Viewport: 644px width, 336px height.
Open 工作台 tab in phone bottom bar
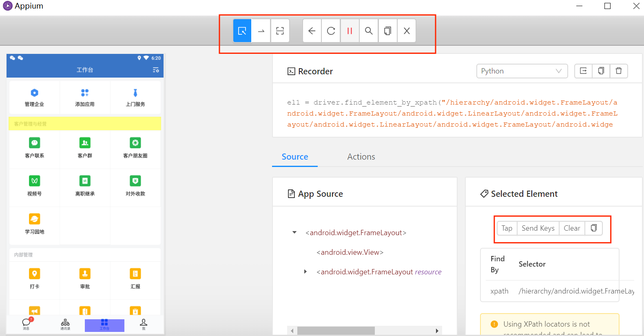coord(104,325)
